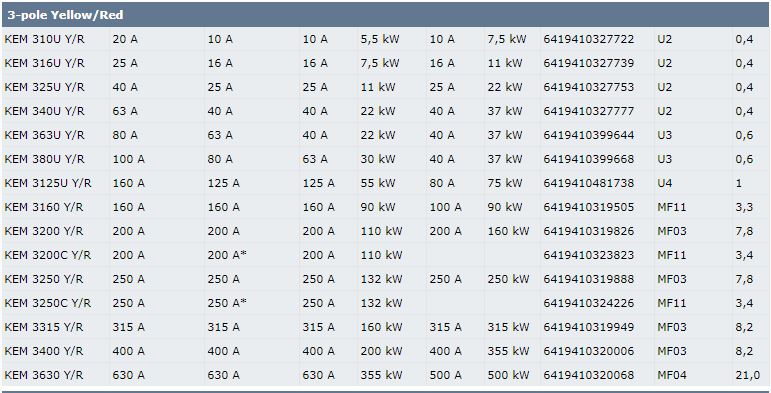Click the 3-pole Yellow/Red header
This screenshot has width=771, height=393.
click(x=65, y=15)
